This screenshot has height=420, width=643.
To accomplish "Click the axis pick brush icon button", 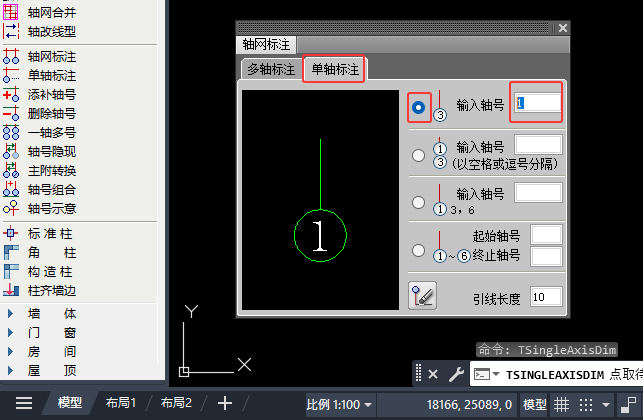I will pos(422,295).
